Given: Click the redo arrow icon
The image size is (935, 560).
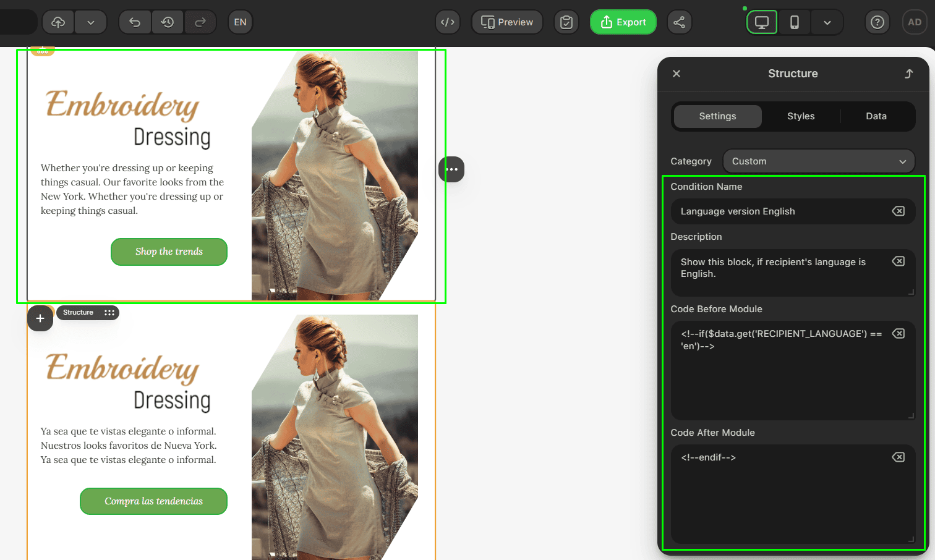Looking at the screenshot, I should (200, 22).
